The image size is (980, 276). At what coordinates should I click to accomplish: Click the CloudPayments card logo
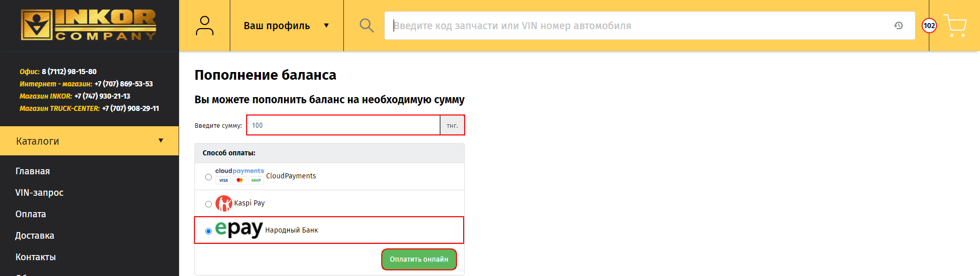(x=239, y=176)
